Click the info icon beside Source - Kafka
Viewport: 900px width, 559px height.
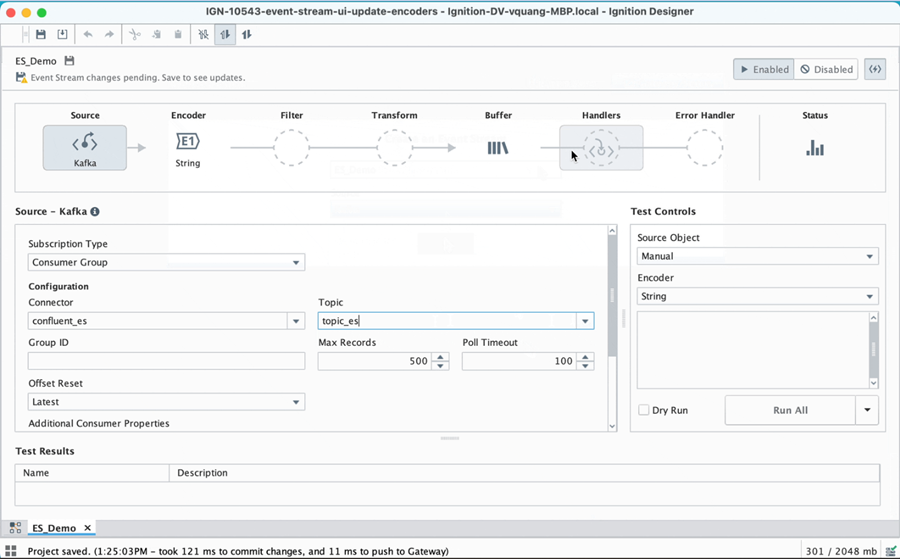96,212
